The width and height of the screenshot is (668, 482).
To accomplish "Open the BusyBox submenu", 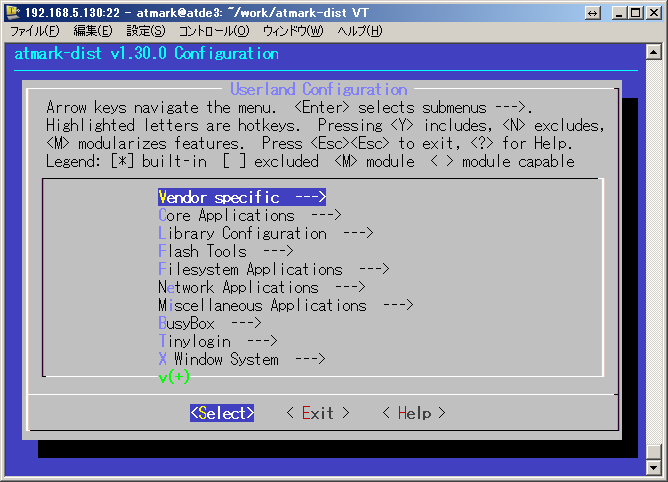I will coord(209,323).
